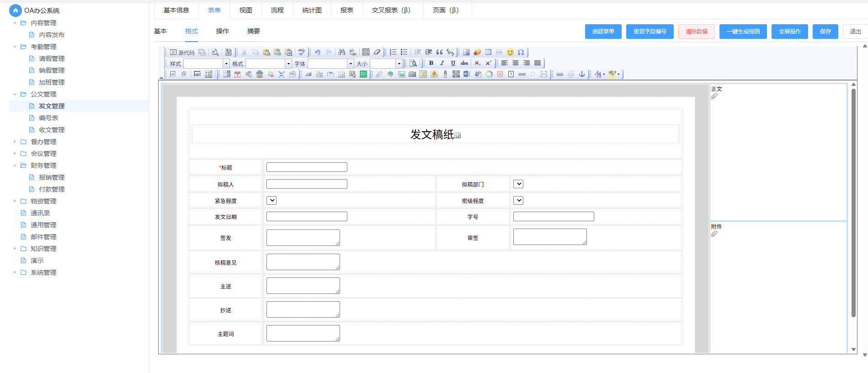Viewport: 868px width, 373px height.
Task: Toggle strikethrough formatting
Action: click(x=464, y=63)
